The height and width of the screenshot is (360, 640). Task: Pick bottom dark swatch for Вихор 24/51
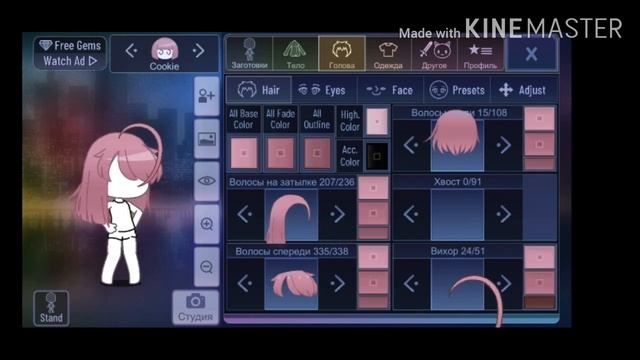pos(540,303)
